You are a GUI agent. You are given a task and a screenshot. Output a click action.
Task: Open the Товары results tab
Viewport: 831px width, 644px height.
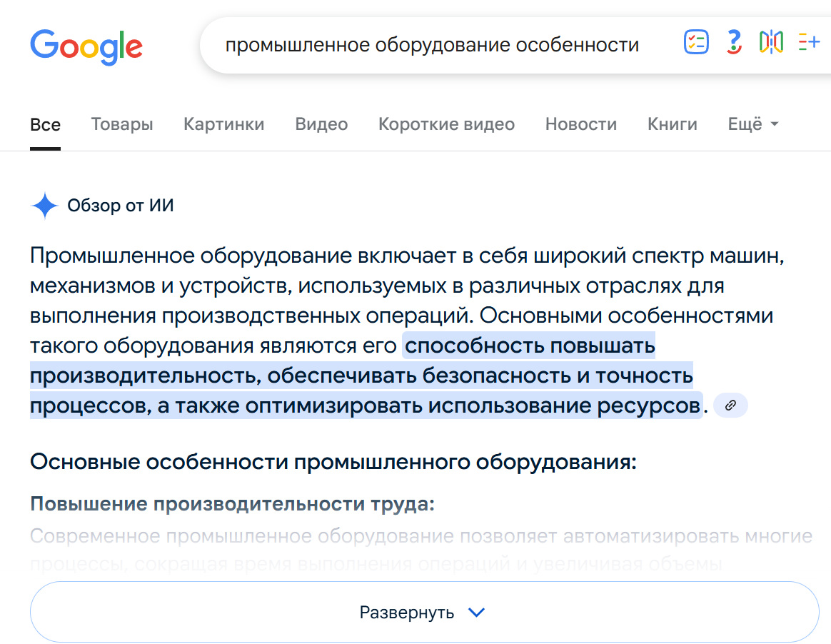point(121,124)
